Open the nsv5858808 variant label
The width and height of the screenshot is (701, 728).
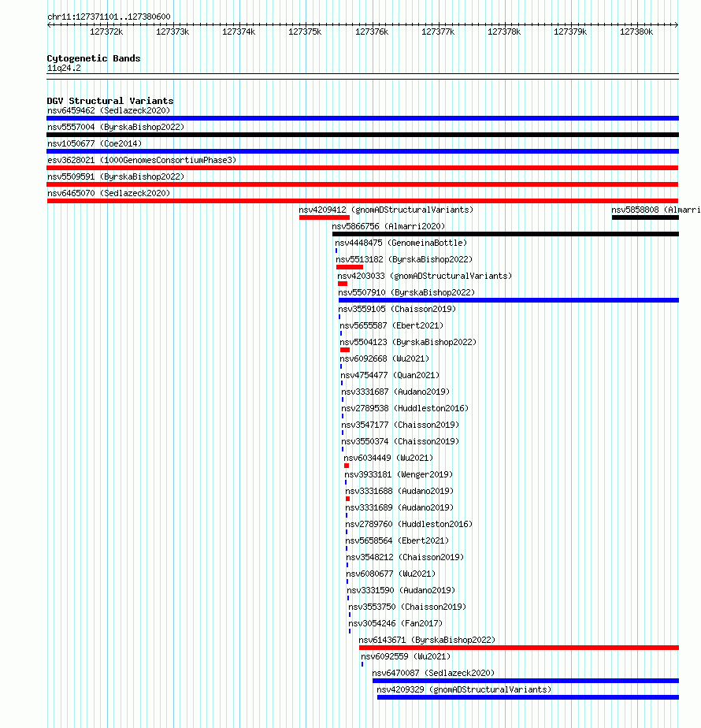655,210
